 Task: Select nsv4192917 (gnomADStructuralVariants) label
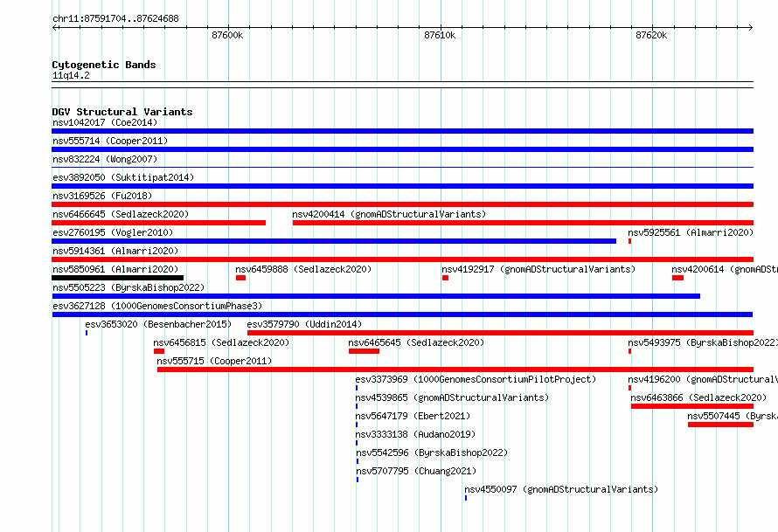tap(538, 269)
